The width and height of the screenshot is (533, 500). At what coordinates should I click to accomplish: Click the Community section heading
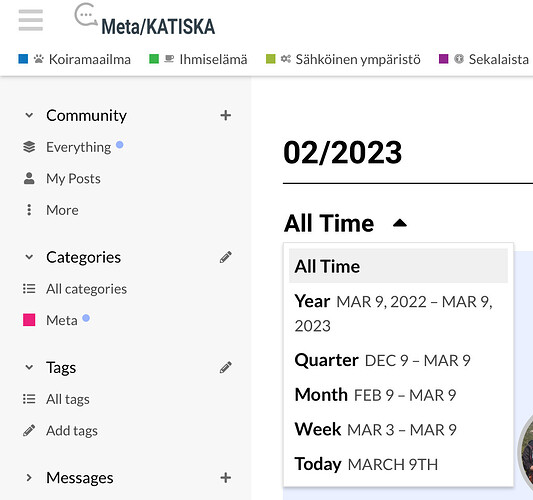(x=86, y=115)
